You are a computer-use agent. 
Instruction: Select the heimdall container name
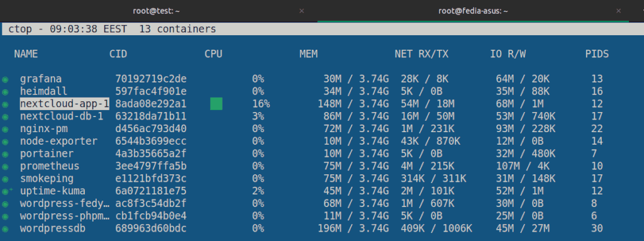point(43,91)
